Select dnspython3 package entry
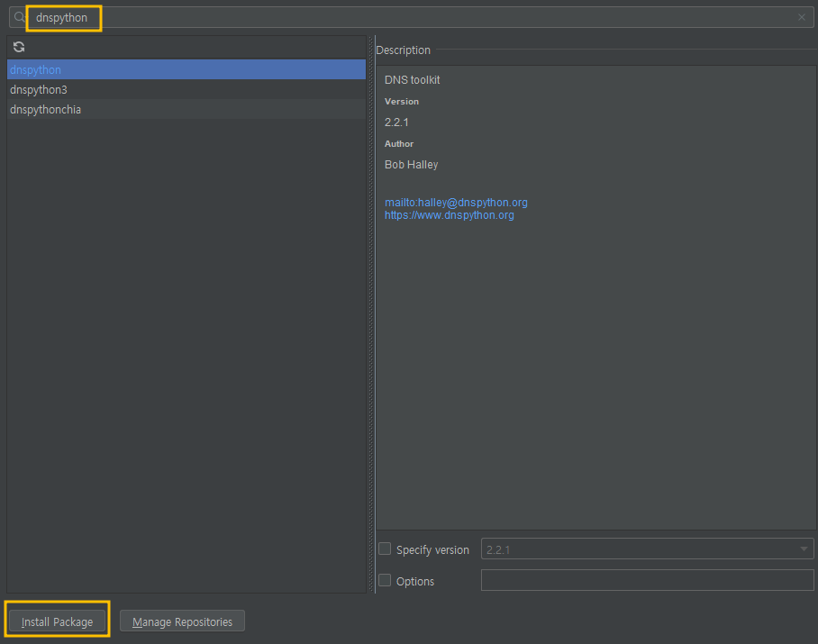818x644 pixels. click(186, 90)
